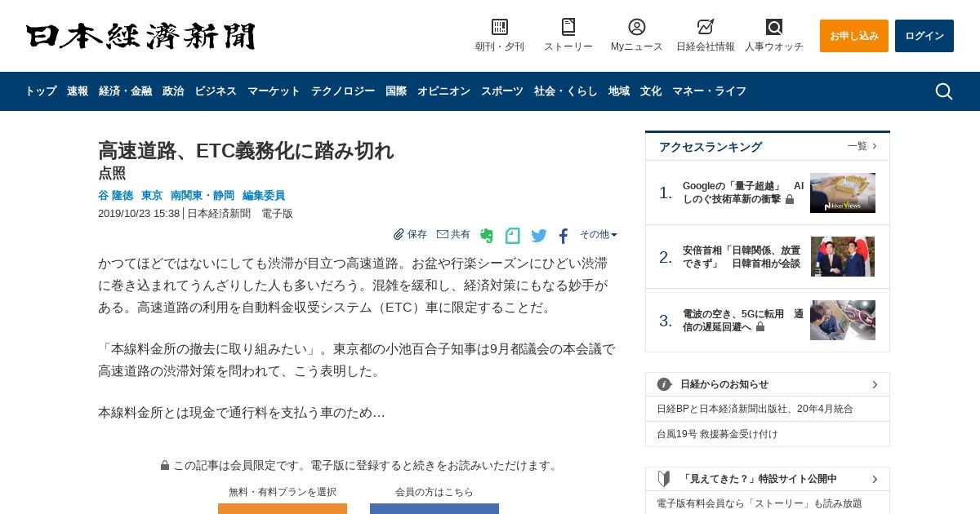This screenshot has width=980, height=514.
Task: Open the 速報 menu item
Action: pyautogui.click(x=78, y=91)
